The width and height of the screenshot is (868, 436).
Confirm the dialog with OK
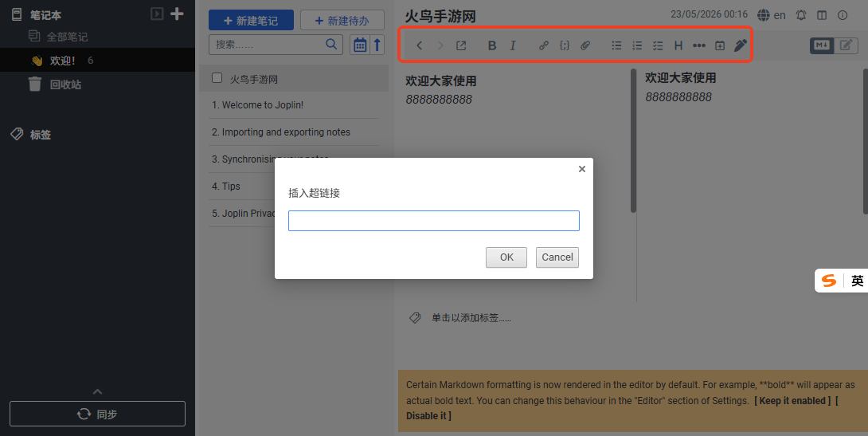click(x=506, y=257)
